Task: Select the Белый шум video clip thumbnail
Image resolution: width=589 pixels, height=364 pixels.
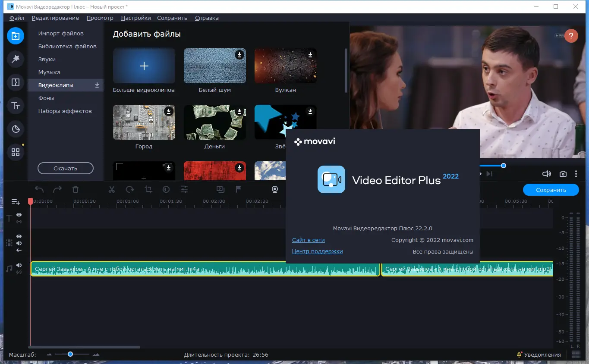Action: (x=214, y=65)
